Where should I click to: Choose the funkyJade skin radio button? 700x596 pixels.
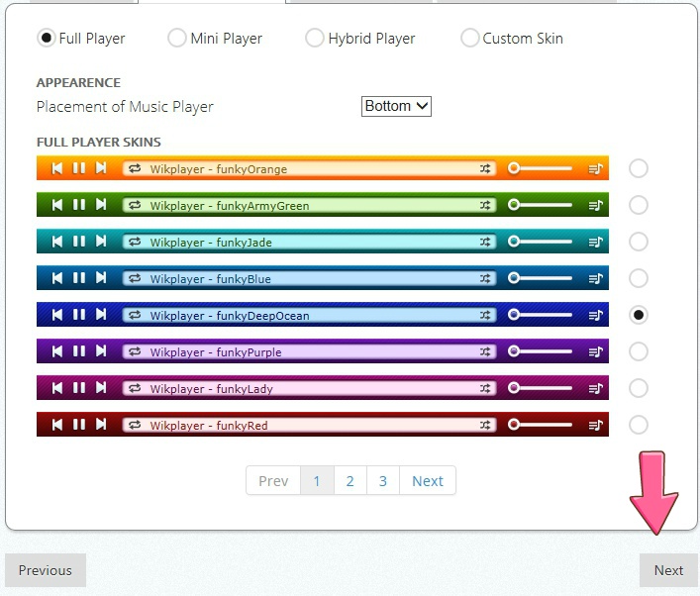(x=639, y=242)
